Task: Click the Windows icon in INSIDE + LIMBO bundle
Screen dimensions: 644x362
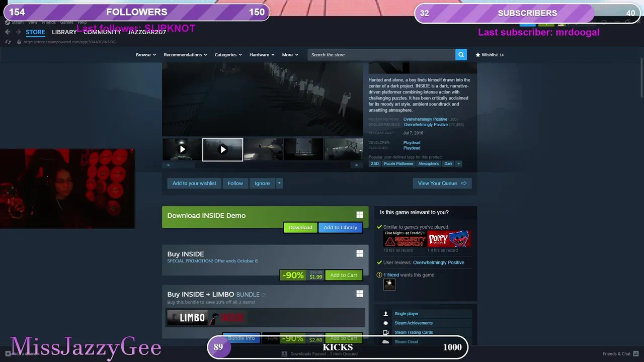Action: pyautogui.click(x=360, y=294)
